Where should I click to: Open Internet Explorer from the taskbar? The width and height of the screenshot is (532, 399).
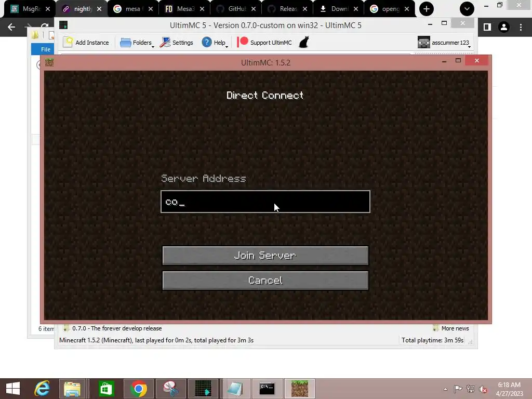point(43,389)
